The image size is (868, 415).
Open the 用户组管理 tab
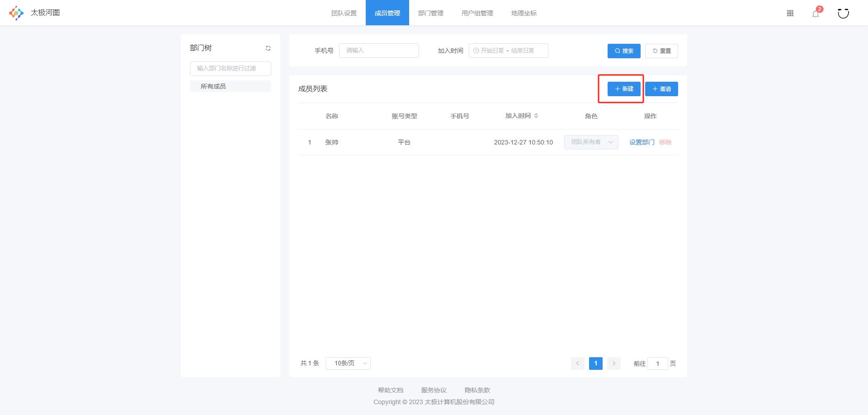tap(477, 13)
